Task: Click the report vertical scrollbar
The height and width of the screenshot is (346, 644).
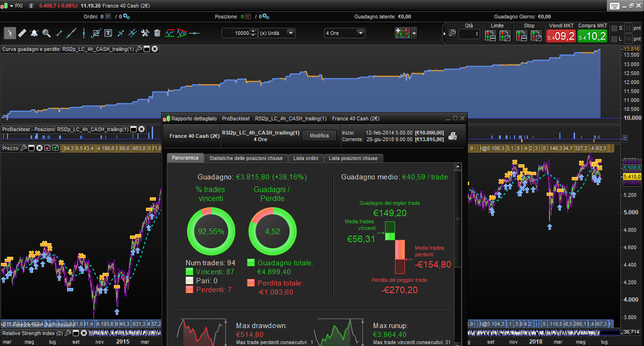Action: tap(457, 219)
